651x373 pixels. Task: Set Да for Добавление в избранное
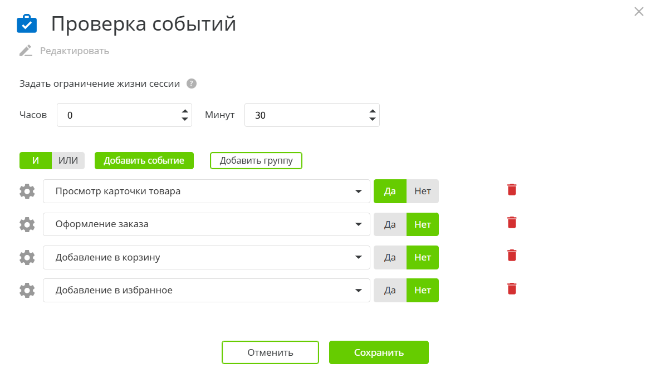(390, 290)
